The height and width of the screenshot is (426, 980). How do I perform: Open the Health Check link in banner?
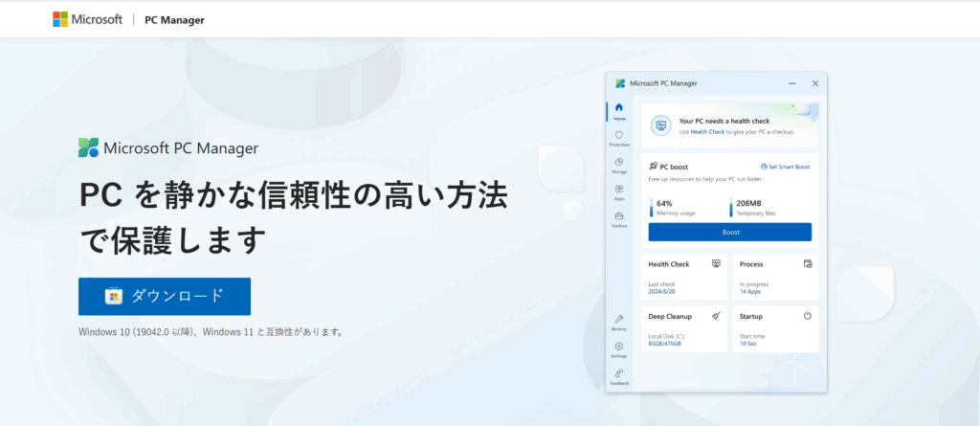(x=707, y=132)
